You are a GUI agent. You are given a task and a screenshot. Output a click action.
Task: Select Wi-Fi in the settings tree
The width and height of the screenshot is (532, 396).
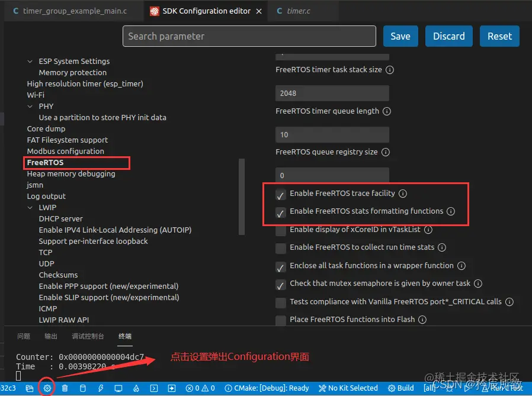pos(36,95)
